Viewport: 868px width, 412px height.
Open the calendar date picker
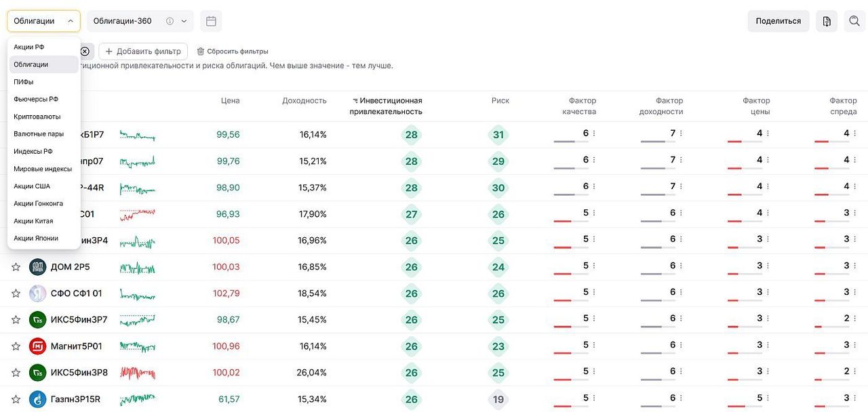211,21
